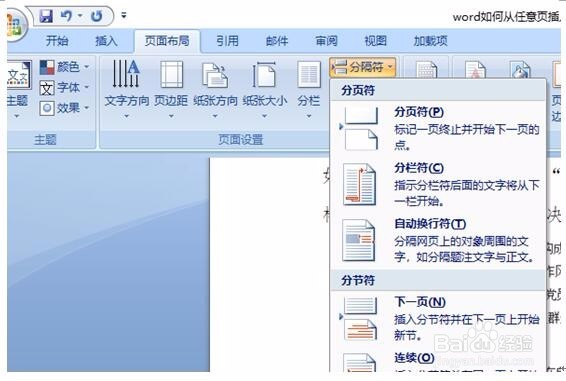Click the text wrapping break icon
Screen dimensions: 566x381
(359, 240)
